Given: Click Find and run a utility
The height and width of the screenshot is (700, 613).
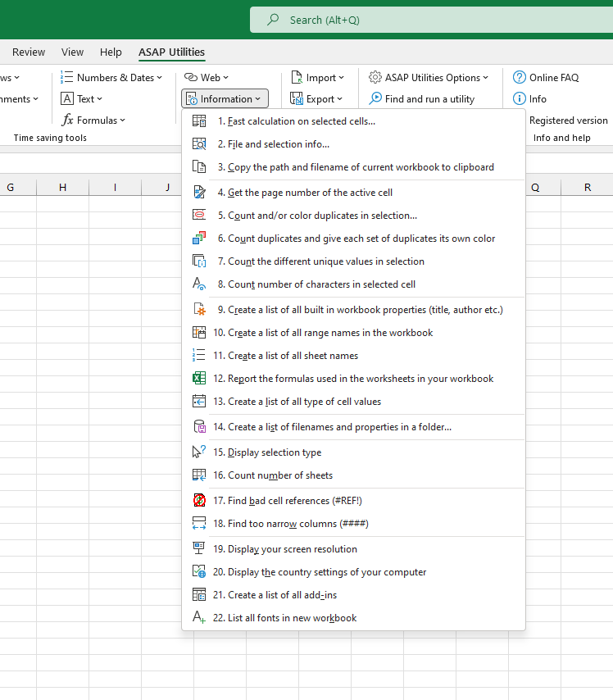Looking at the screenshot, I should (x=422, y=98).
